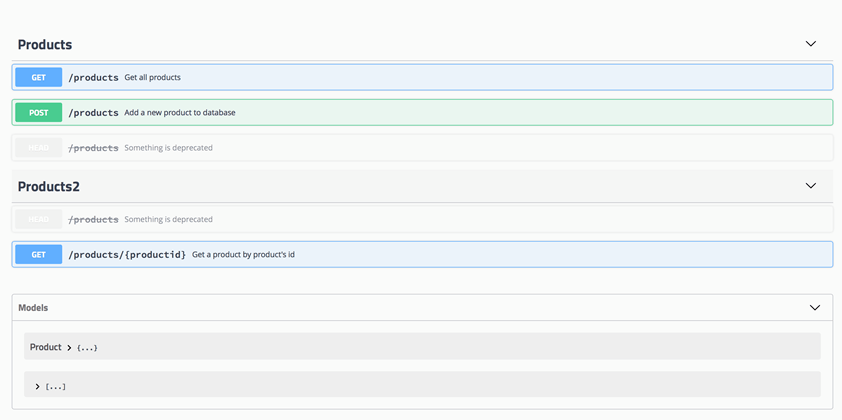Click the GET badge for /products/{productid}
The image size is (842, 420).
[x=39, y=254]
